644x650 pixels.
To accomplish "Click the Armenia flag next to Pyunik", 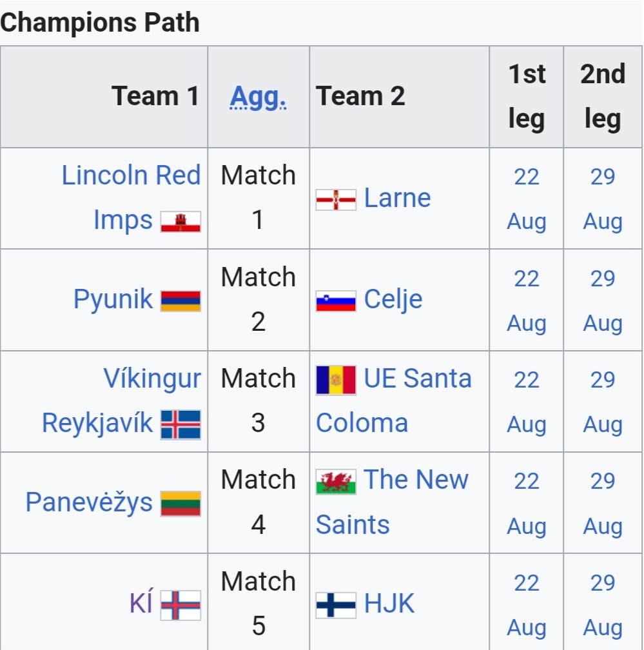I will click(x=181, y=301).
